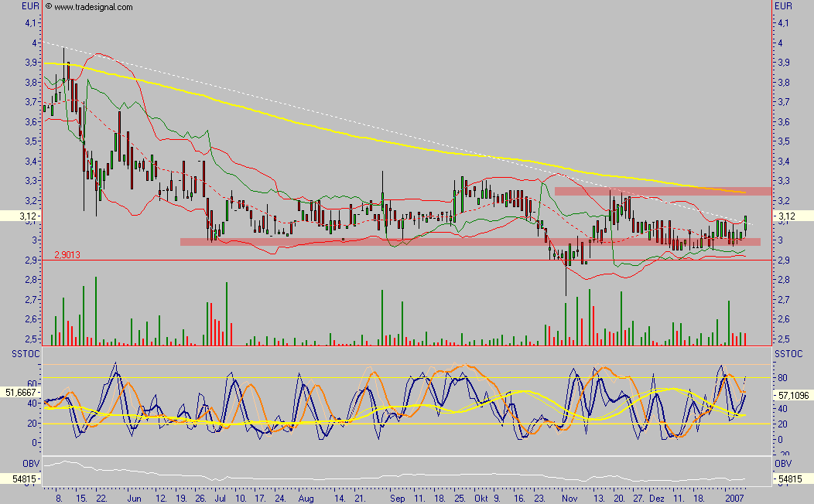Click the Jun month label on time axis
814x504 pixels.
pyautogui.click(x=135, y=499)
